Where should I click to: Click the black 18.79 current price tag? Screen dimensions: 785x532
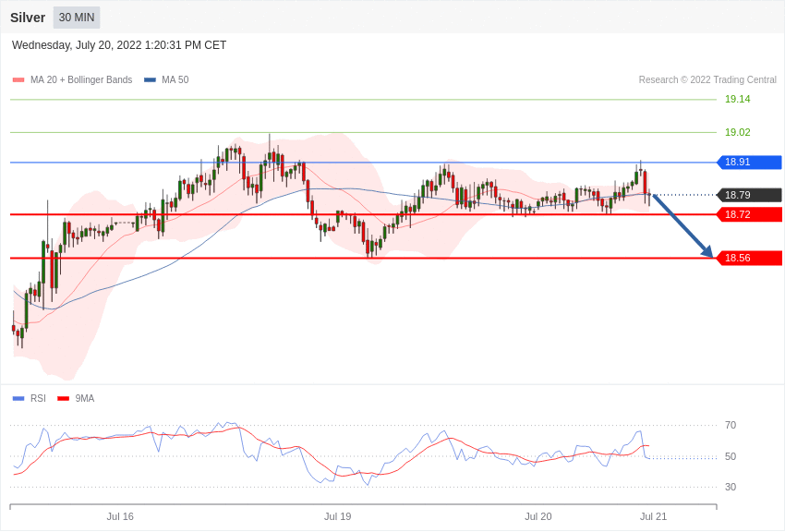click(750, 195)
